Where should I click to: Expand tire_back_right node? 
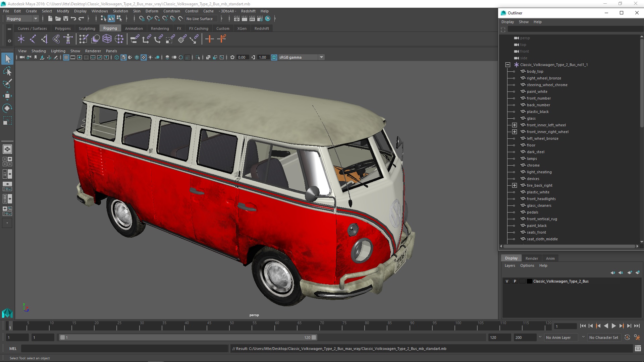[x=515, y=185]
